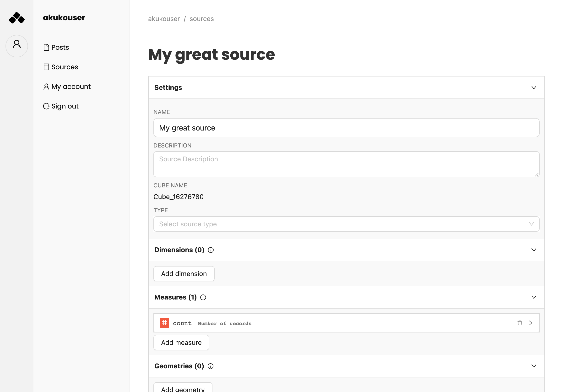Delete the count measure with trash icon

[519, 323]
